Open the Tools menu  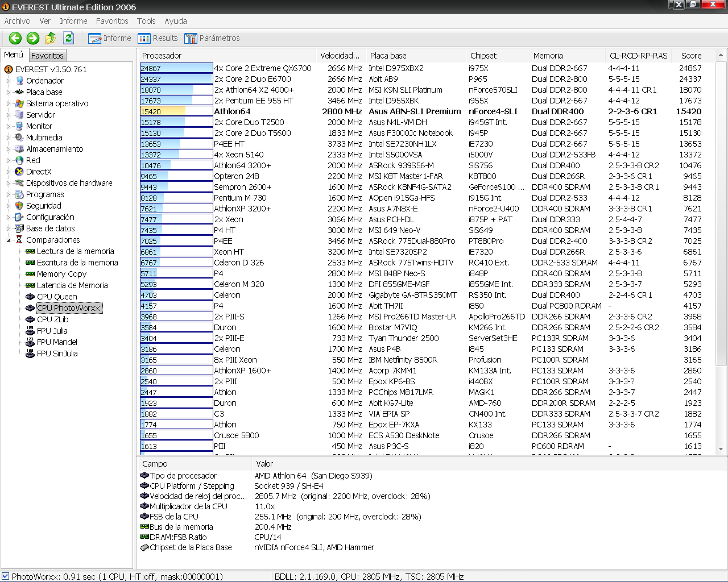[146, 21]
